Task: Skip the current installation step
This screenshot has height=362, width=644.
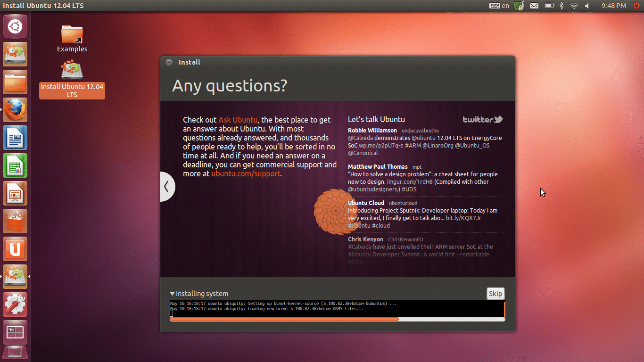Action: pos(495,294)
